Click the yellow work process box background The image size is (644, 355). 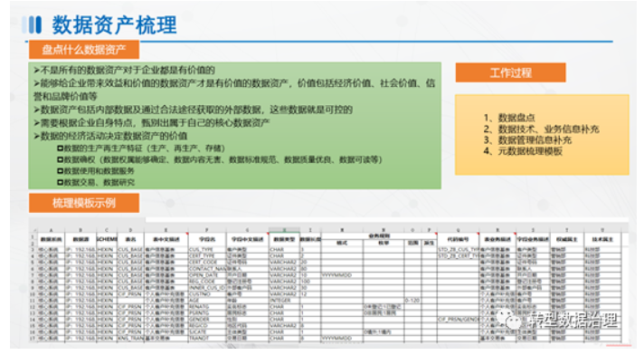pos(542,135)
